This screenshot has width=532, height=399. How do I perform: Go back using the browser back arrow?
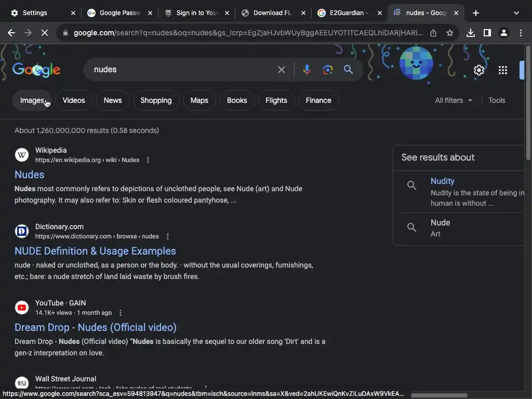11,33
